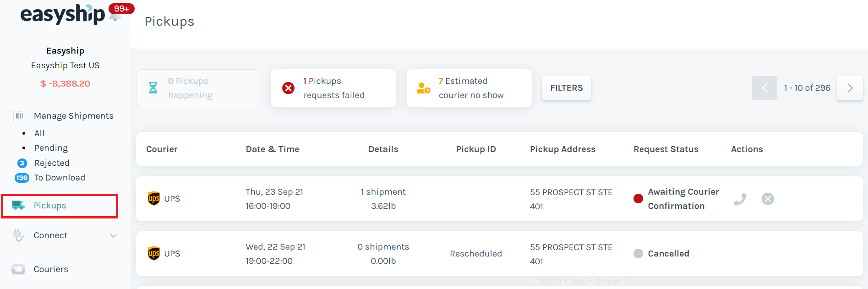Cancel the Thu 23 Sep pickup with X icon
868x289 pixels.
pyautogui.click(x=768, y=199)
